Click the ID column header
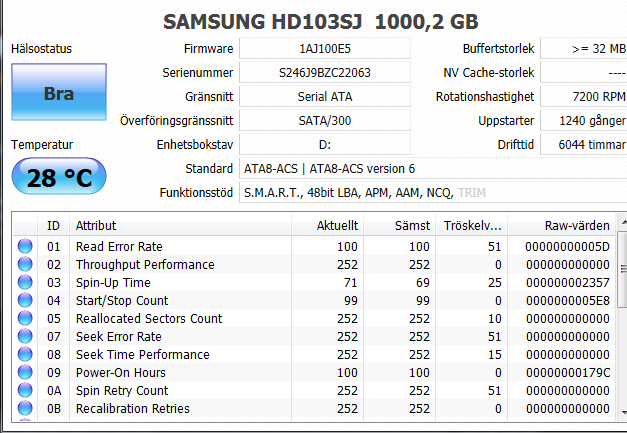Screen dimensions: 627x433 (53, 226)
